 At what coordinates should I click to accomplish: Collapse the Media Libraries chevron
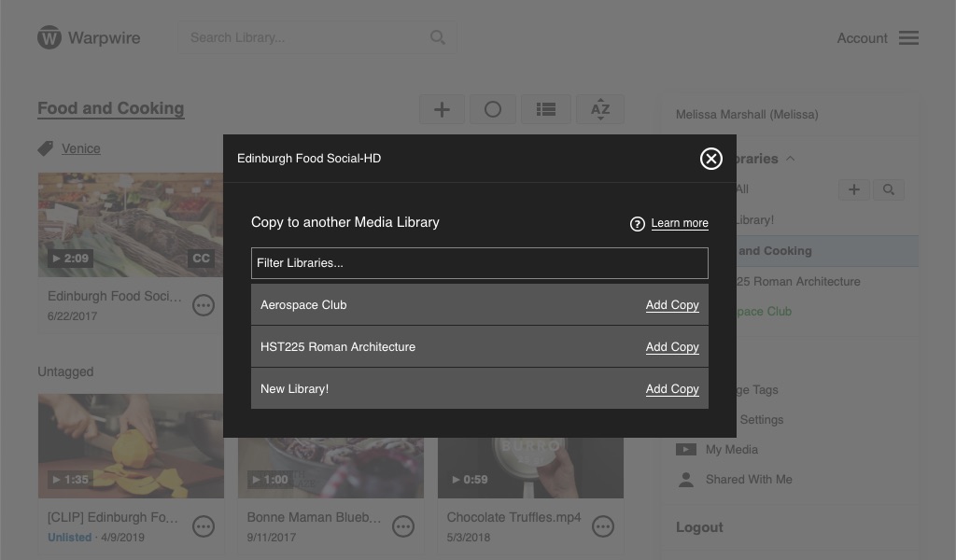point(791,159)
